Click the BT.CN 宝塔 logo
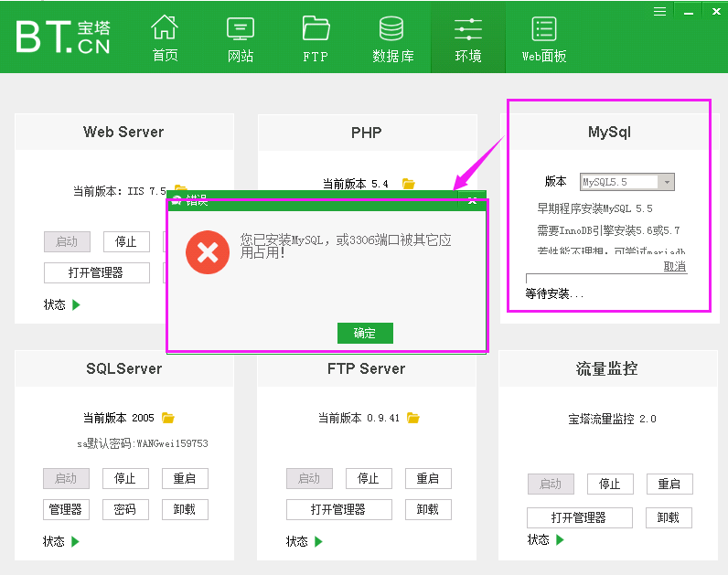Image resolution: width=728 pixels, height=575 pixels. pos(63,37)
